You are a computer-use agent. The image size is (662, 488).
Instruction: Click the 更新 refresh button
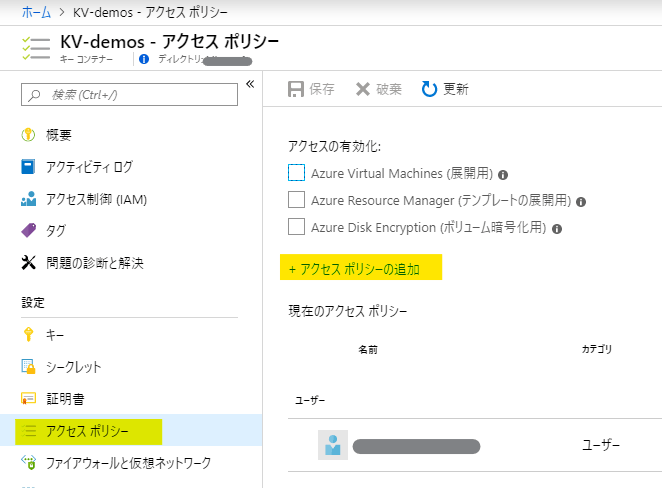click(x=445, y=89)
